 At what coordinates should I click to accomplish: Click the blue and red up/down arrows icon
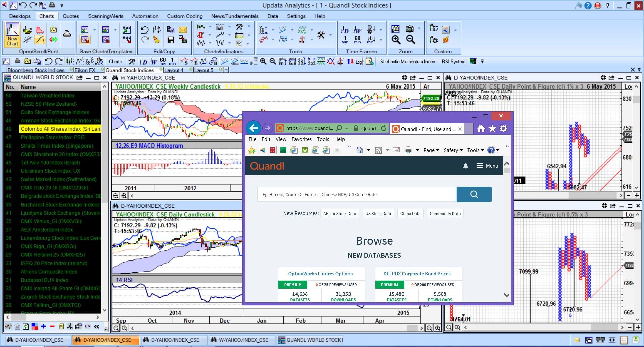tap(350, 61)
